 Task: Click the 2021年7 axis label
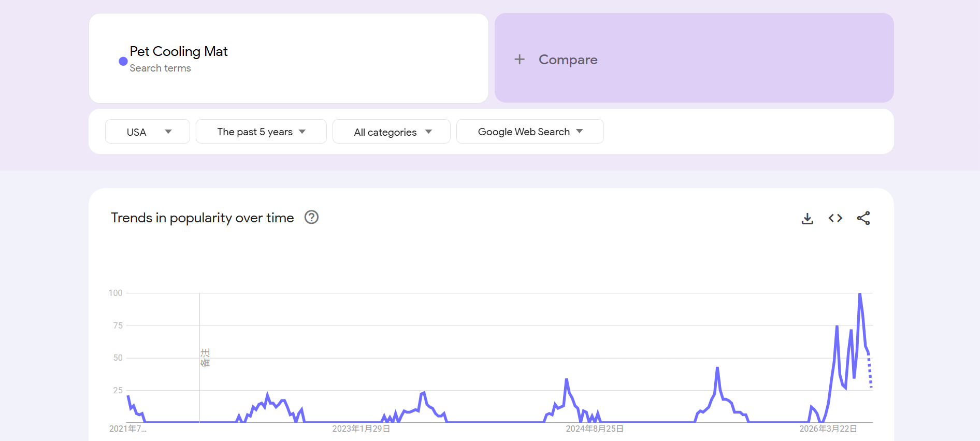128,429
